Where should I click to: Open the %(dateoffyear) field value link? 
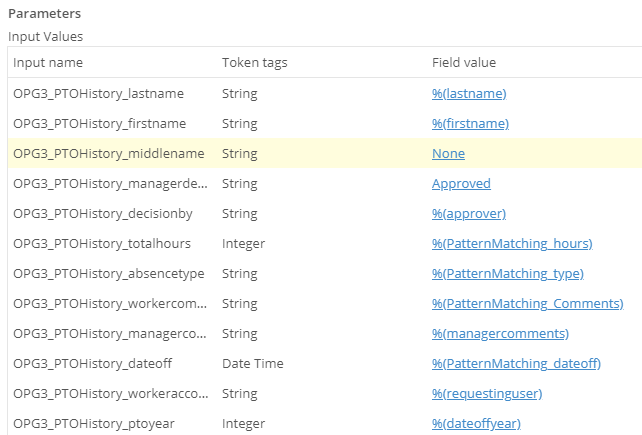pyautogui.click(x=476, y=424)
